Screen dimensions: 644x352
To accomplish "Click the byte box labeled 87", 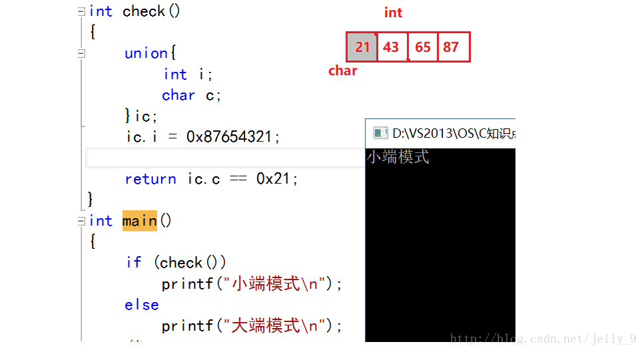I will (454, 47).
